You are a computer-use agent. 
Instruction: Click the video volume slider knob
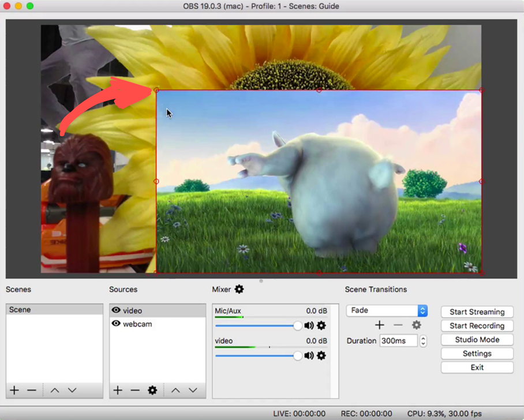click(297, 356)
